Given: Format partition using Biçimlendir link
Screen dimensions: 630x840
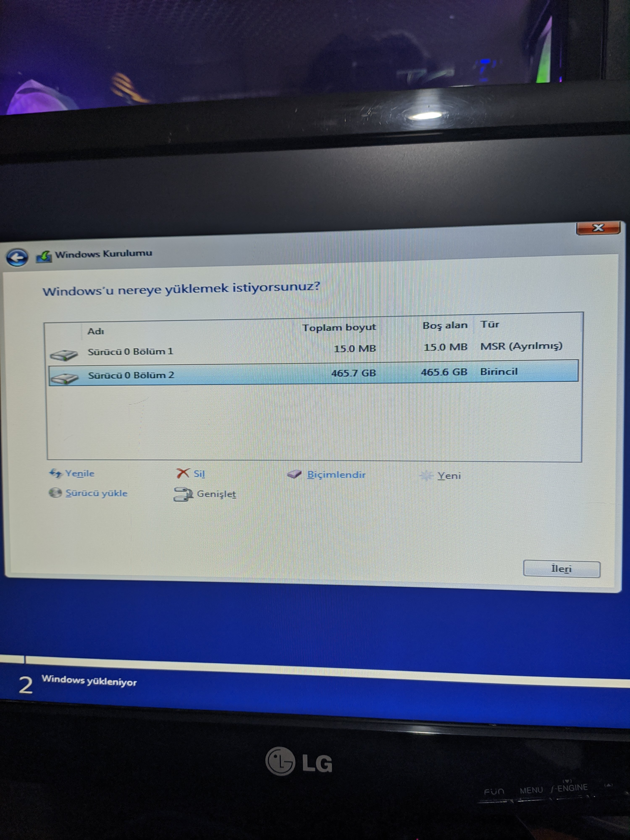Looking at the screenshot, I should pos(336,475).
